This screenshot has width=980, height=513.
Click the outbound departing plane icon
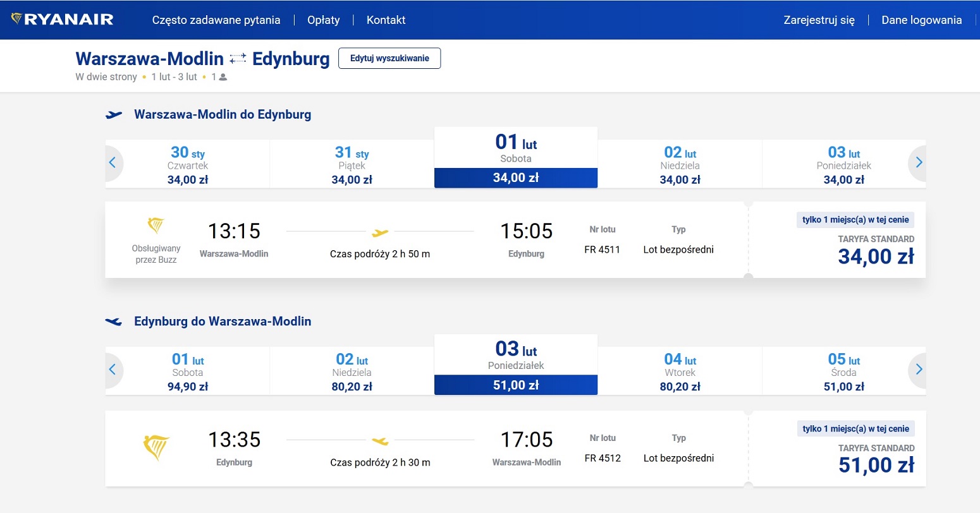[x=114, y=115]
